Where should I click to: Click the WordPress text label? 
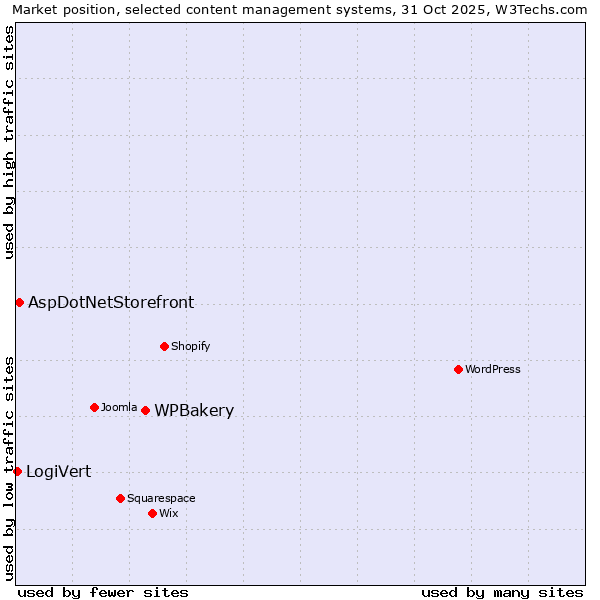(x=493, y=369)
